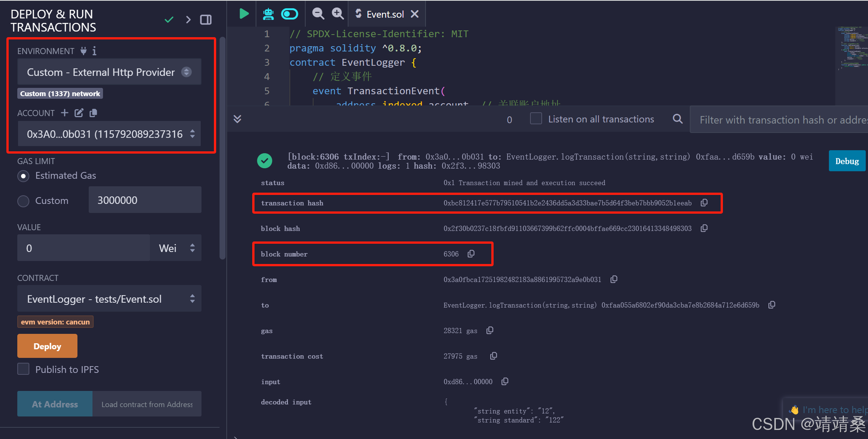Viewport: 868px width, 439px height.
Task: Select the Custom gas limit radio button
Action: point(23,201)
